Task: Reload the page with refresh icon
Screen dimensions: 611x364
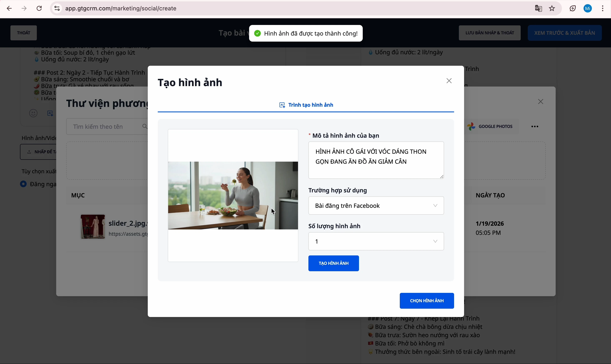Action: tap(39, 9)
